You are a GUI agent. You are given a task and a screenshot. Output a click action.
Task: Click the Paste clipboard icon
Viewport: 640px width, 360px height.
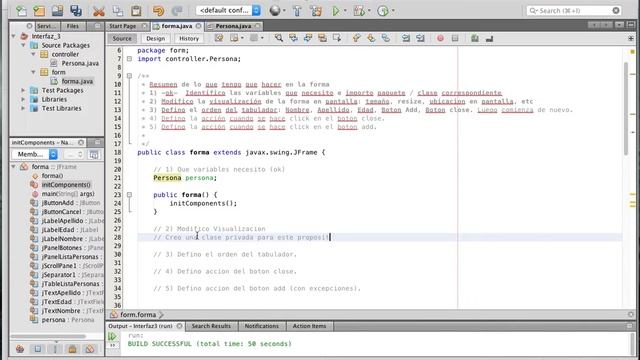click(x=136, y=11)
